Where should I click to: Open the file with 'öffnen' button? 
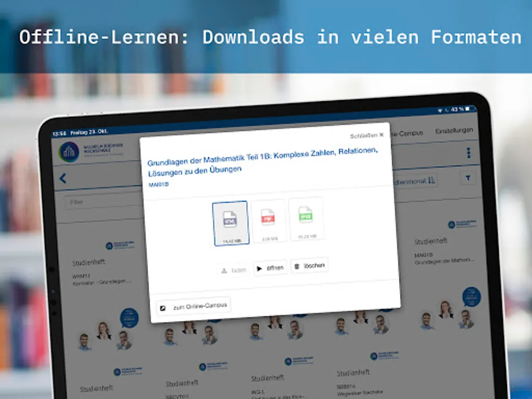pos(270,268)
